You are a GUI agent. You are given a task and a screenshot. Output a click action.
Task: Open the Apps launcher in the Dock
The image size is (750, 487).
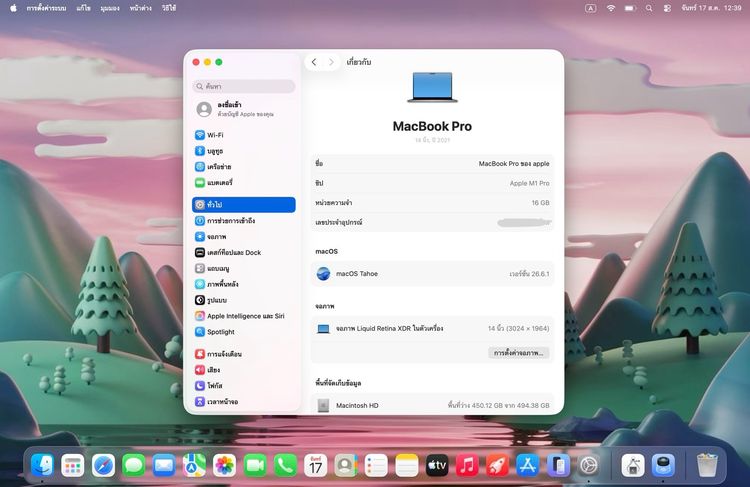(73, 465)
